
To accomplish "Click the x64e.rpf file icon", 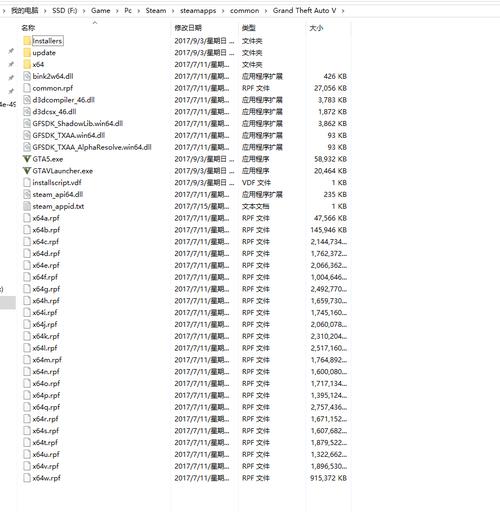I will 27,265.
